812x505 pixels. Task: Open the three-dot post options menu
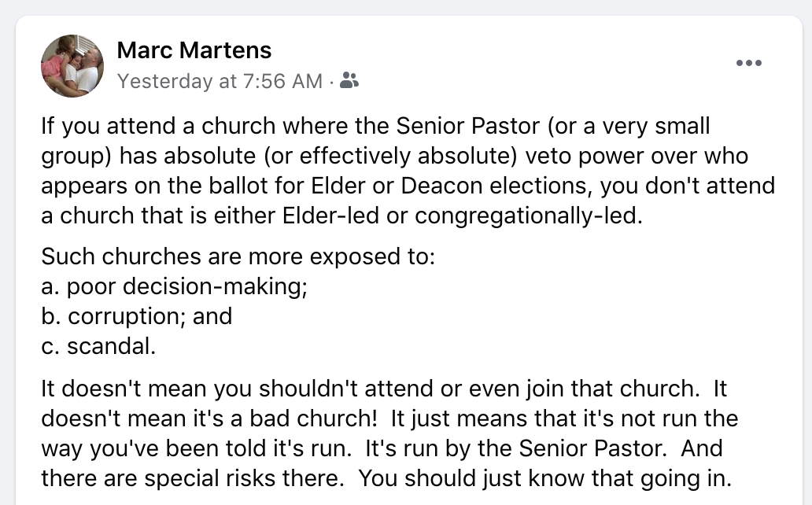[x=748, y=64]
